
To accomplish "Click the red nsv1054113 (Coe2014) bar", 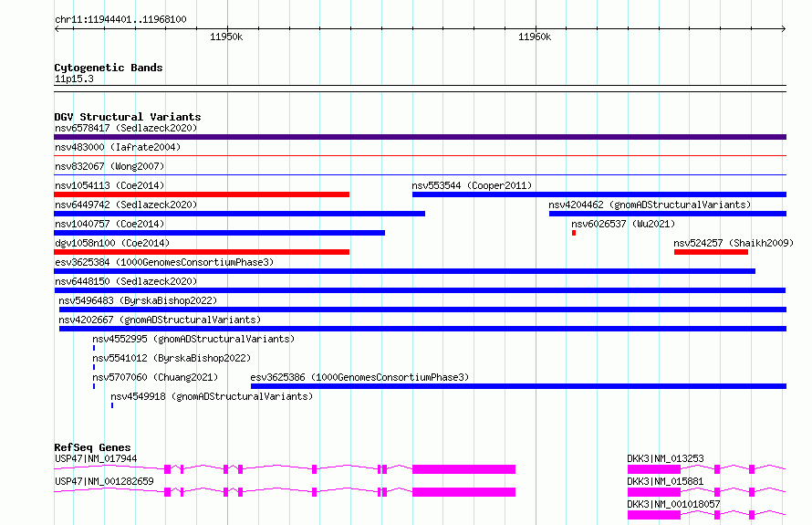I will coord(202,194).
